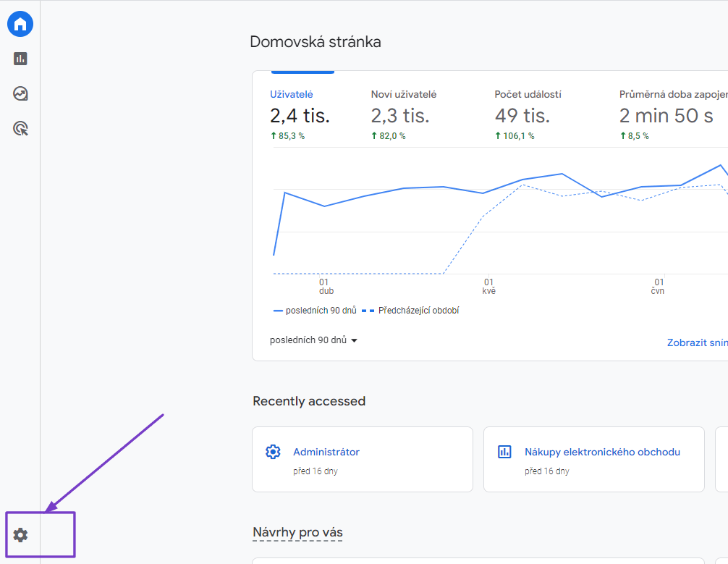Click the 82,0 % change indicator
The width and height of the screenshot is (728, 564).
click(x=388, y=136)
